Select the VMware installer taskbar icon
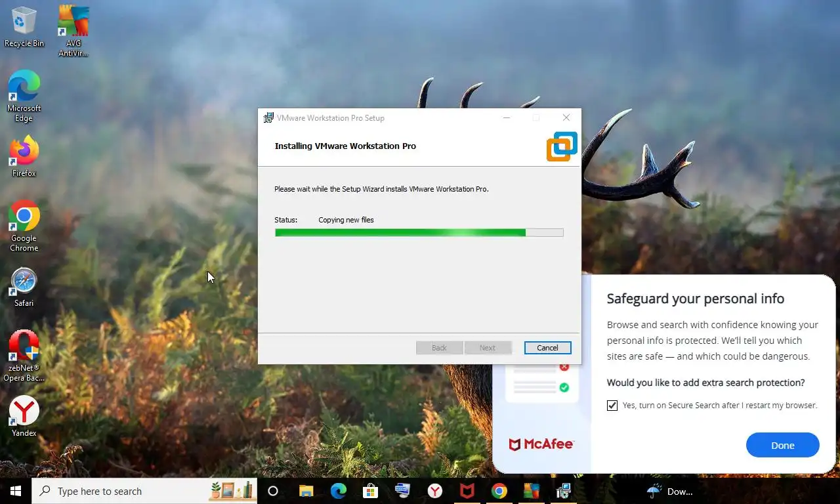Viewport: 840px width, 504px height. click(563, 491)
